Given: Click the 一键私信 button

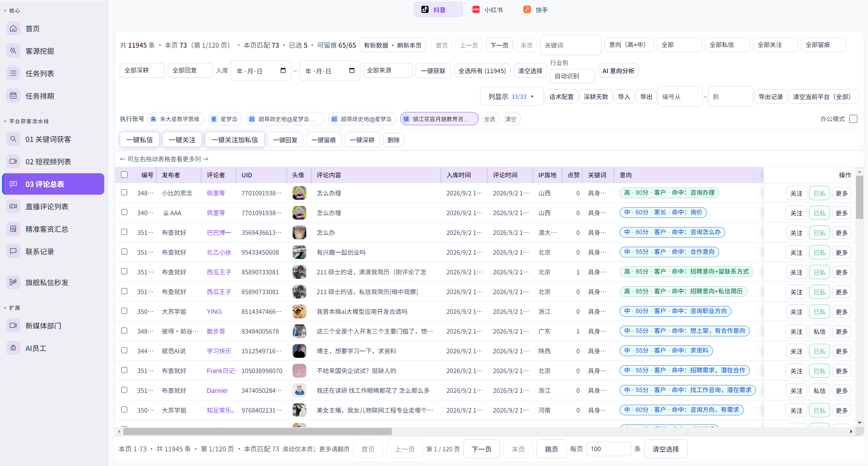Looking at the screenshot, I should tap(140, 140).
